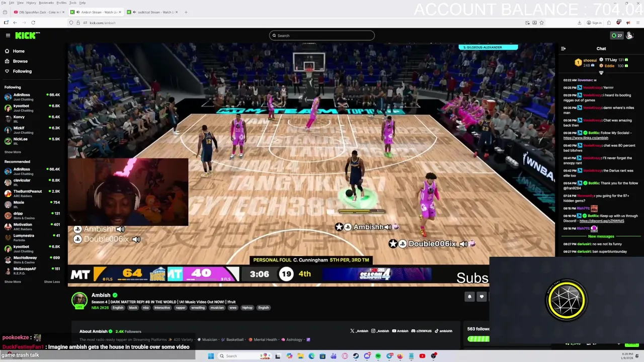Image resolution: width=644 pixels, height=362 pixels.
Task: Open Motivation recommended channel
Action: pyautogui.click(x=32, y=226)
